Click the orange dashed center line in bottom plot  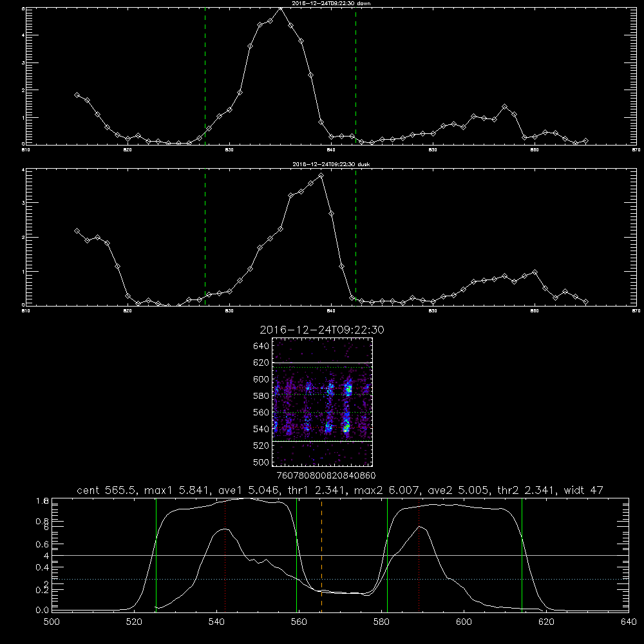[321, 554]
